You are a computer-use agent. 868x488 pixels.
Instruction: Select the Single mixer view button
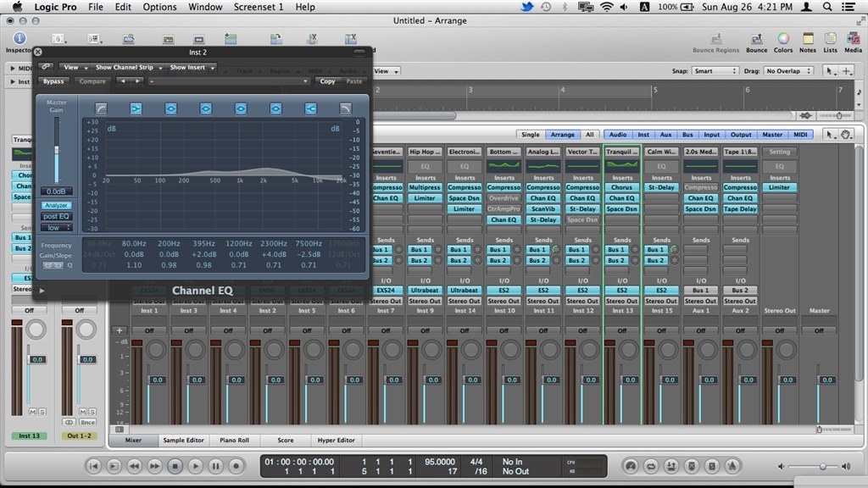[530, 135]
